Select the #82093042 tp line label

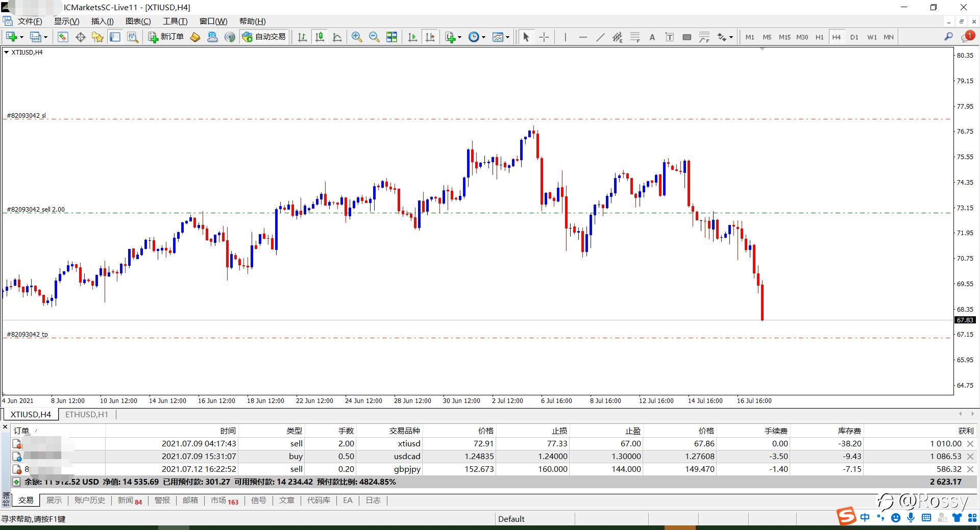[x=27, y=335]
